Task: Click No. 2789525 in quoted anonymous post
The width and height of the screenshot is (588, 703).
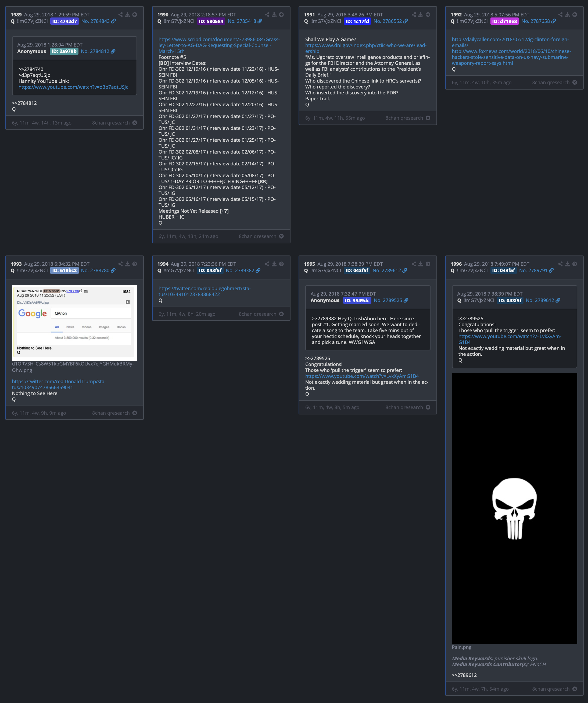Action: (x=388, y=300)
